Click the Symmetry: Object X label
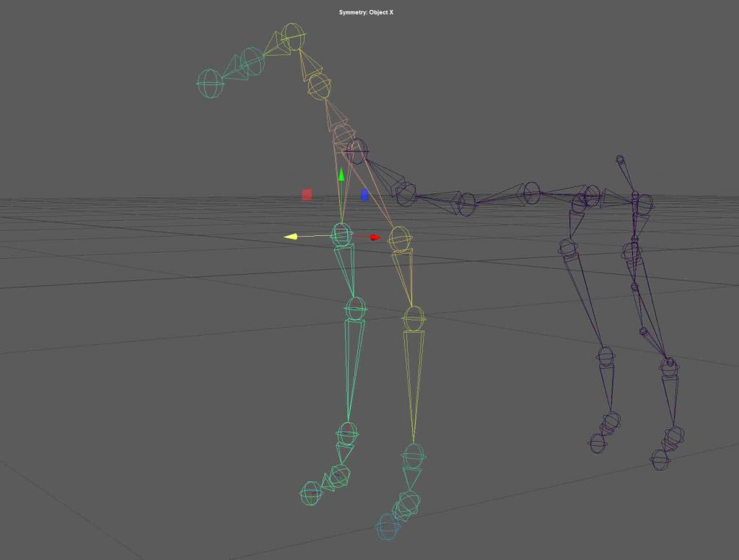739x560 pixels. pyautogui.click(x=366, y=12)
